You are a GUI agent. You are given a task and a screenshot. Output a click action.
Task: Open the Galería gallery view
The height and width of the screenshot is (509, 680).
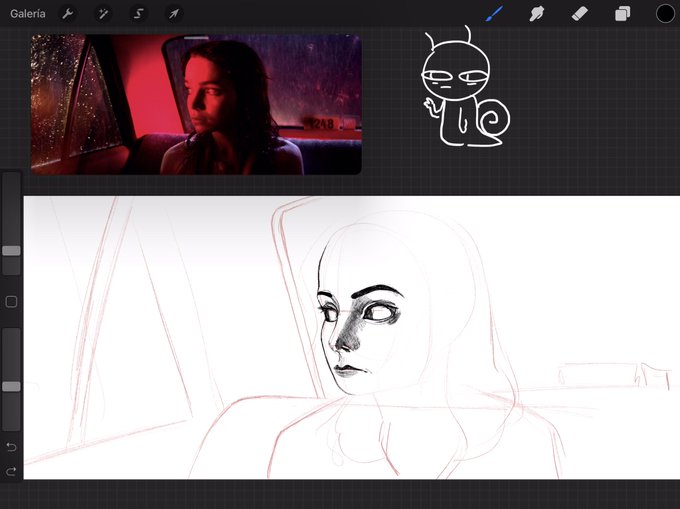[28, 14]
